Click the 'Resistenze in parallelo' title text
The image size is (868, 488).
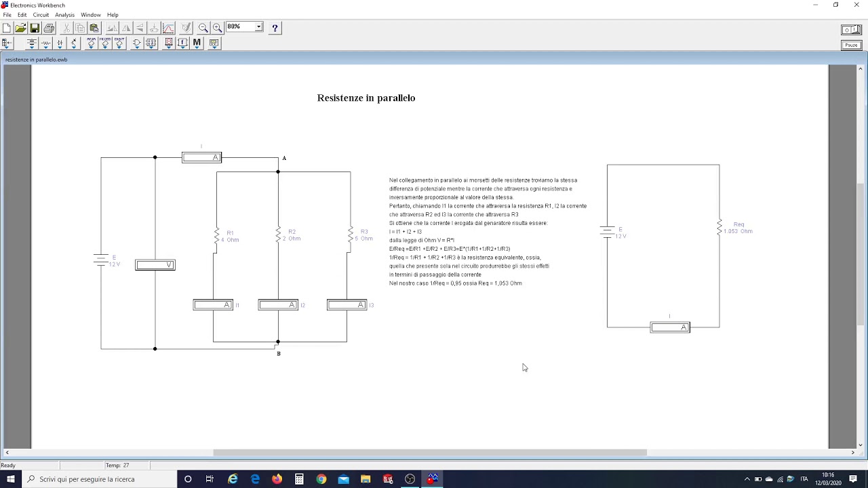[366, 98]
